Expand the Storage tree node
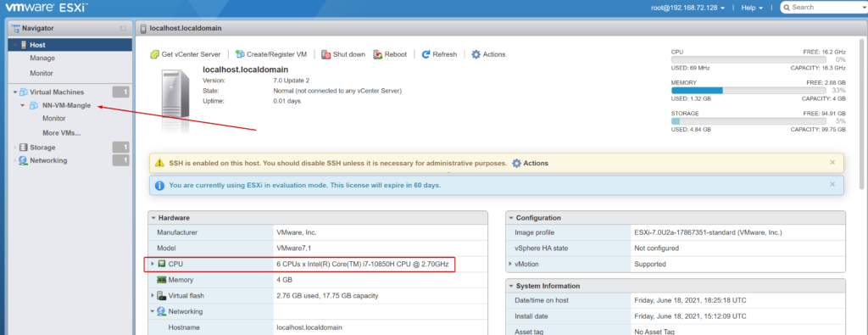Viewport: 868px width, 335px height. (x=15, y=148)
